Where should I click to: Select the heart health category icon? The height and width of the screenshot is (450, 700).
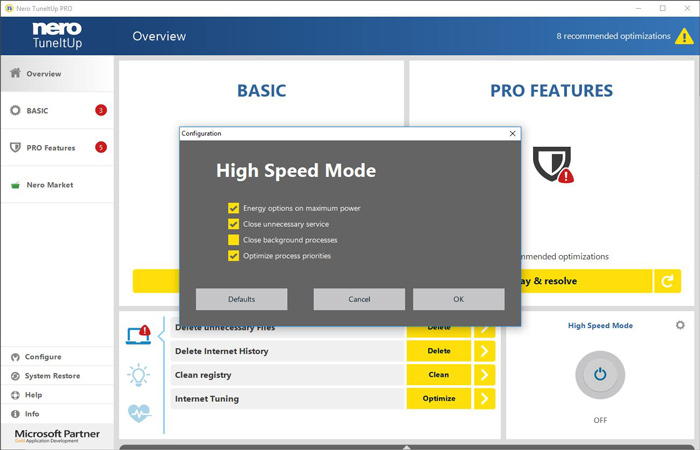[139, 413]
